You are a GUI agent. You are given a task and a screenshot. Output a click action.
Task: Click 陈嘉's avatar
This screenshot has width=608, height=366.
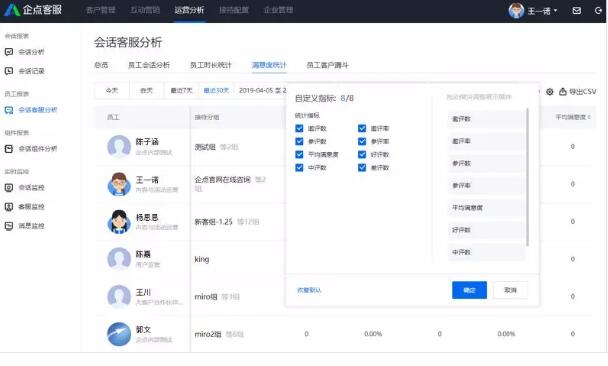[119, 259]
